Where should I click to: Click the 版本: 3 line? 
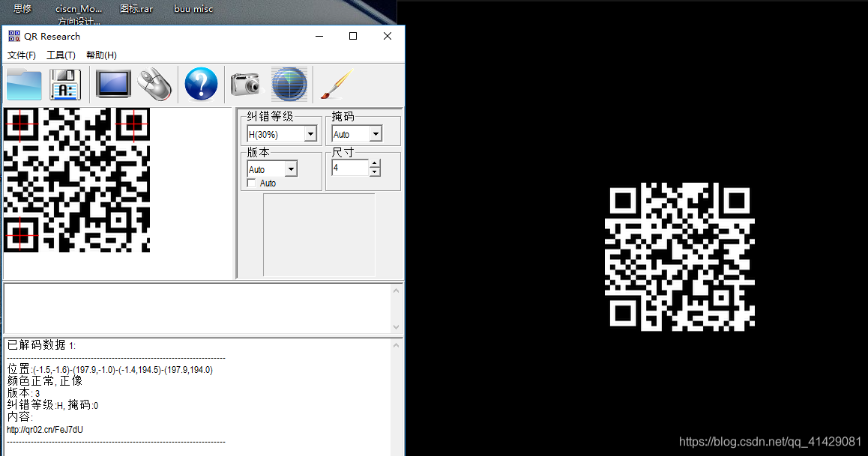[x=23, y=393]
